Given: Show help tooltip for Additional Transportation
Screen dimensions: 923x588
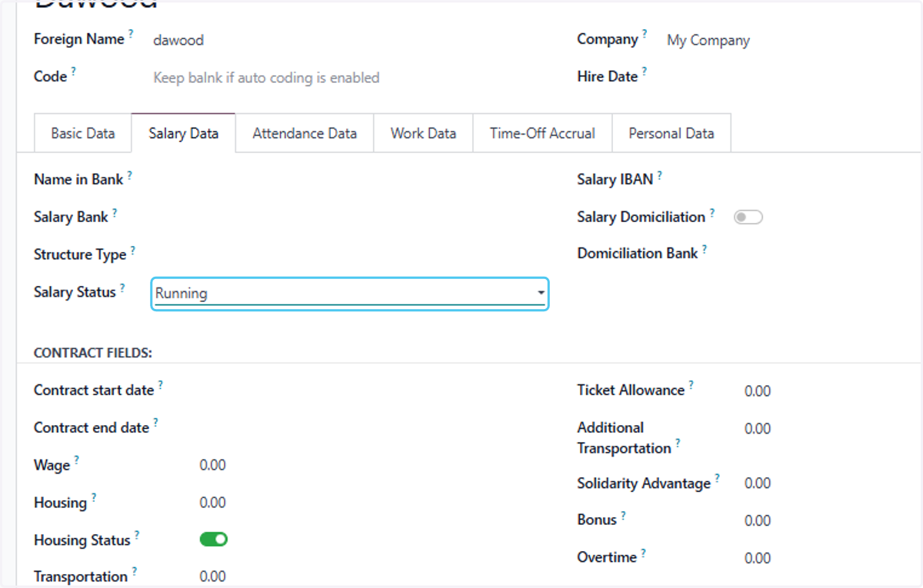Looking at the screenshot, I should pyautogui.click(x=678, y=443).
